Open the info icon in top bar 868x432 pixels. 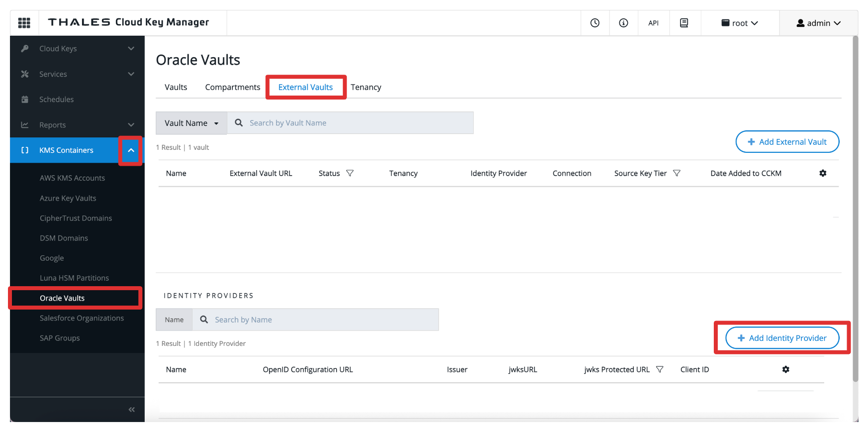coord(623,23)
